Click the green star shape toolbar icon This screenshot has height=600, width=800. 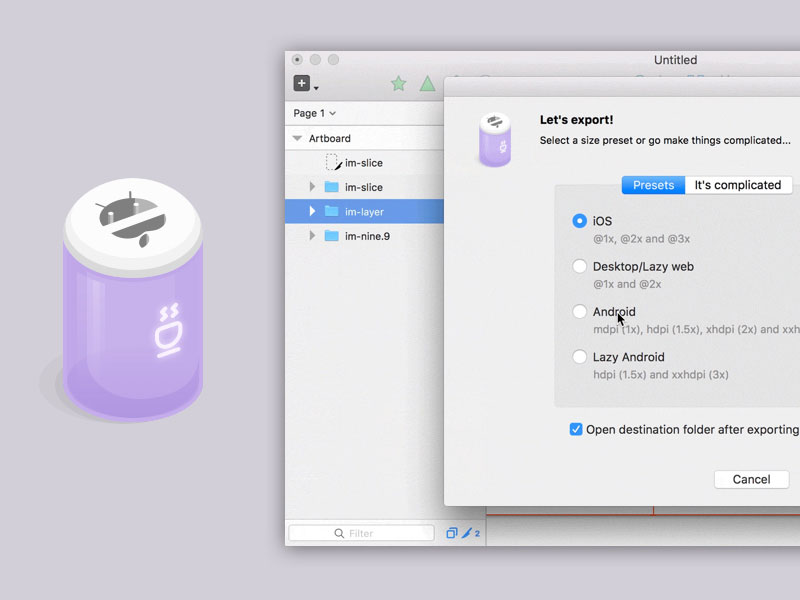click(398, 84)
